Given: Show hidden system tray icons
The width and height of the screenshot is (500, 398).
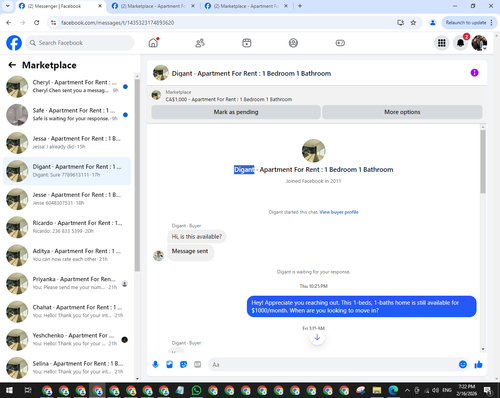Looking at the screenshot, I should click(x=407, y=390).
